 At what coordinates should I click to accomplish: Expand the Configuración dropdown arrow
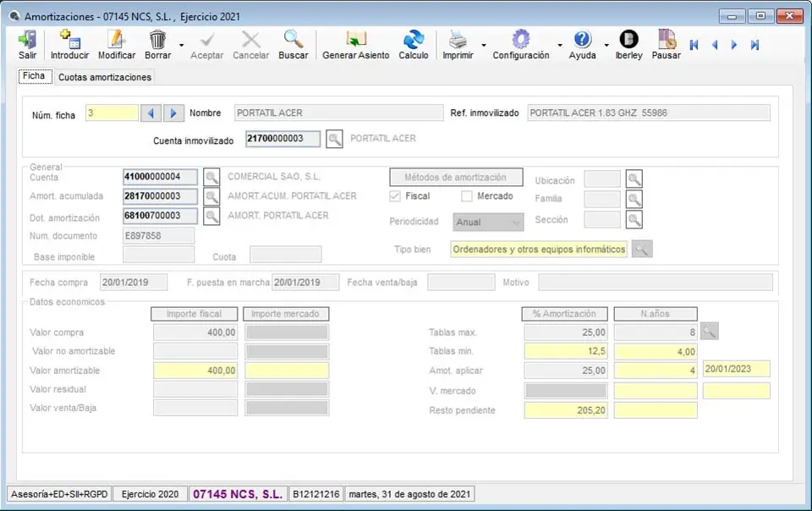560,46
